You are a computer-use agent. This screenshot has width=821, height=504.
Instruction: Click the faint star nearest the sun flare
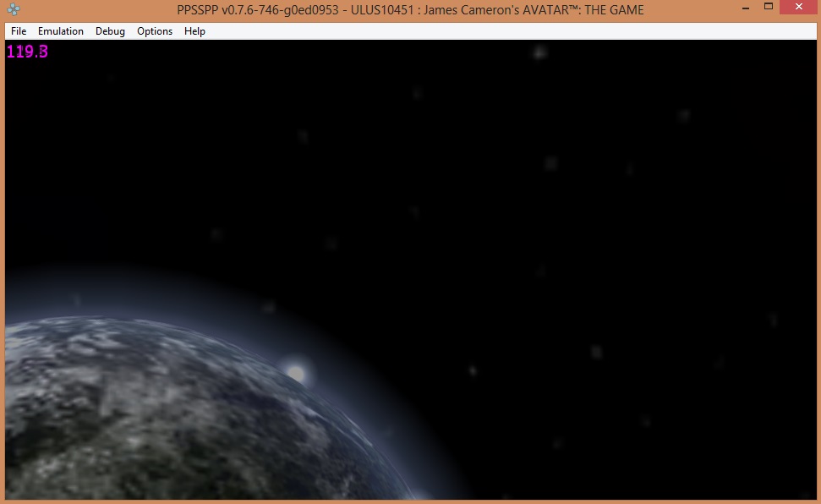tap(267, 306)
